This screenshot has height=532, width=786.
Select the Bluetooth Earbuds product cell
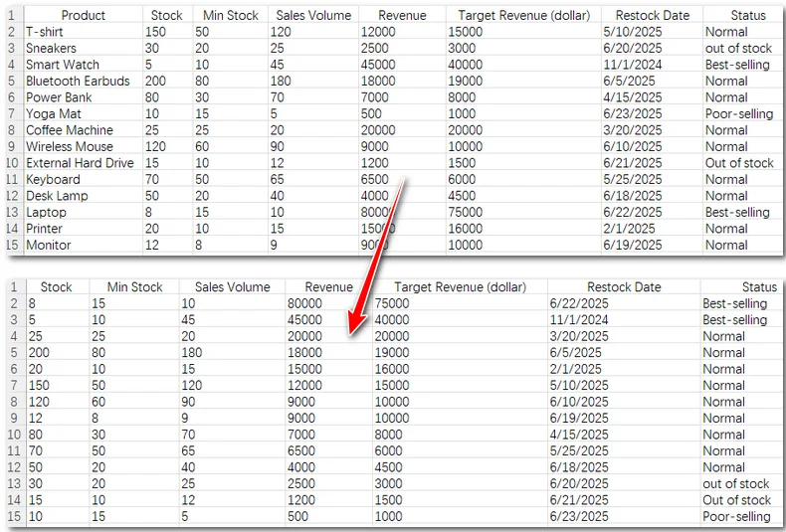(84, 82)
